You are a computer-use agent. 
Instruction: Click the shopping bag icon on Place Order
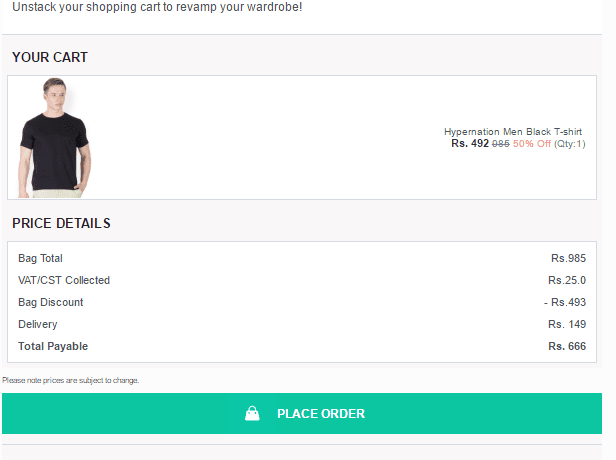253,413
